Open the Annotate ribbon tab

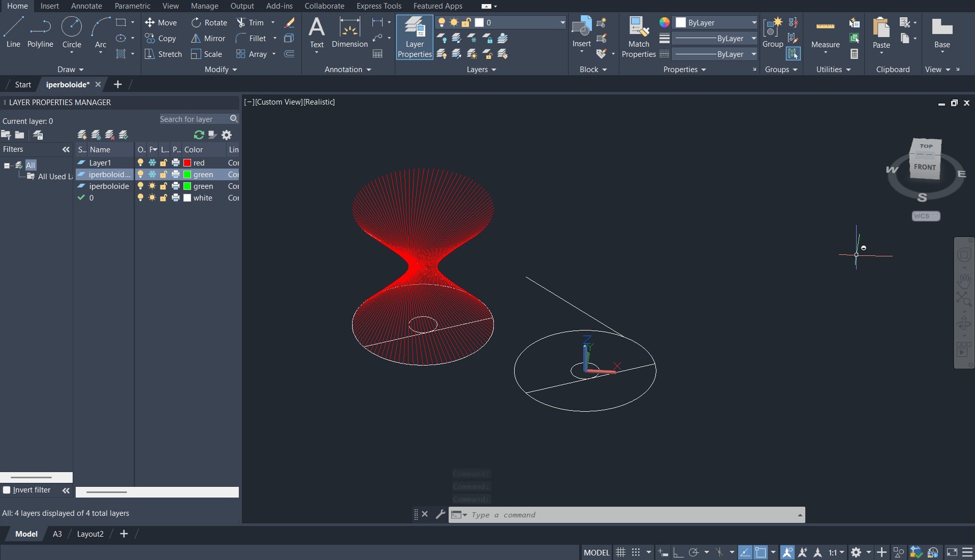click(x=86, y=6)
